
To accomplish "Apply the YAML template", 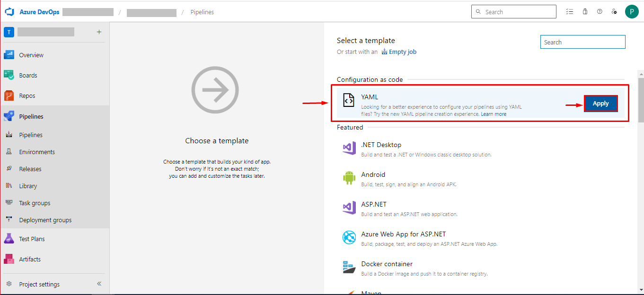I will (601, 104).
